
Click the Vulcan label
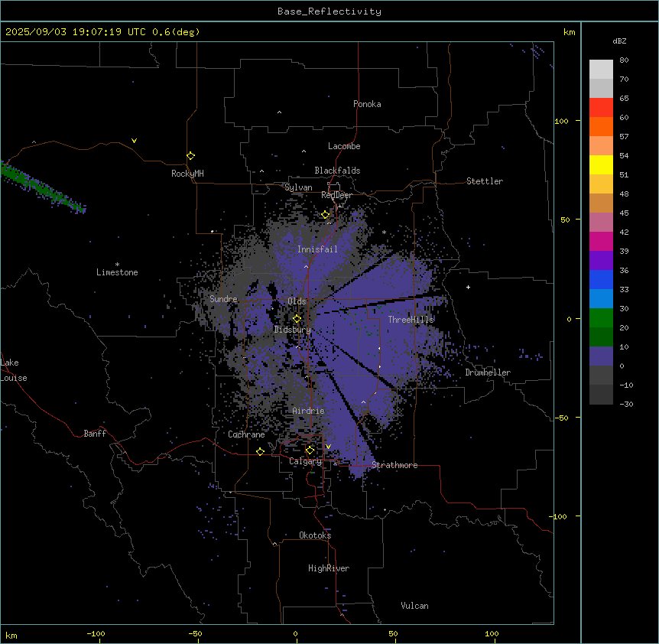(415, 606)
